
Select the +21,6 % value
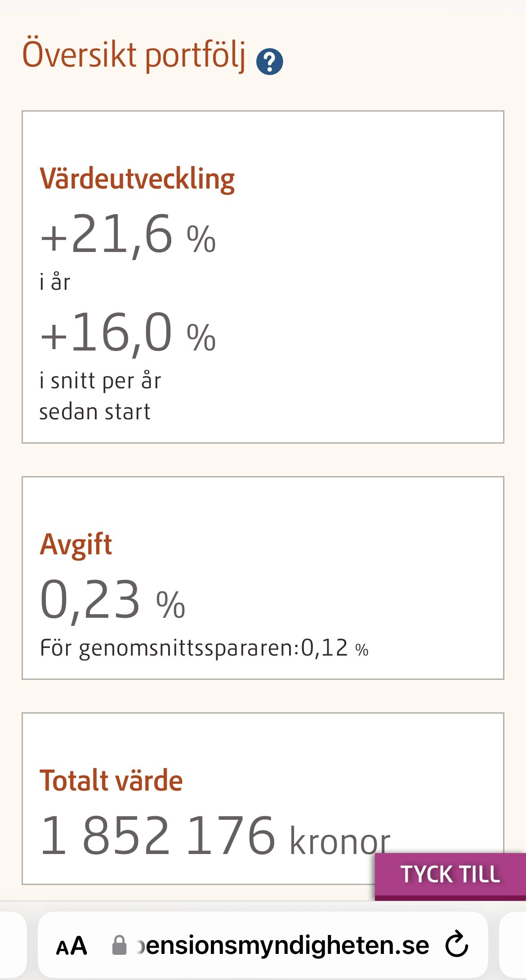pyautogui.click(x=128, y=234)
